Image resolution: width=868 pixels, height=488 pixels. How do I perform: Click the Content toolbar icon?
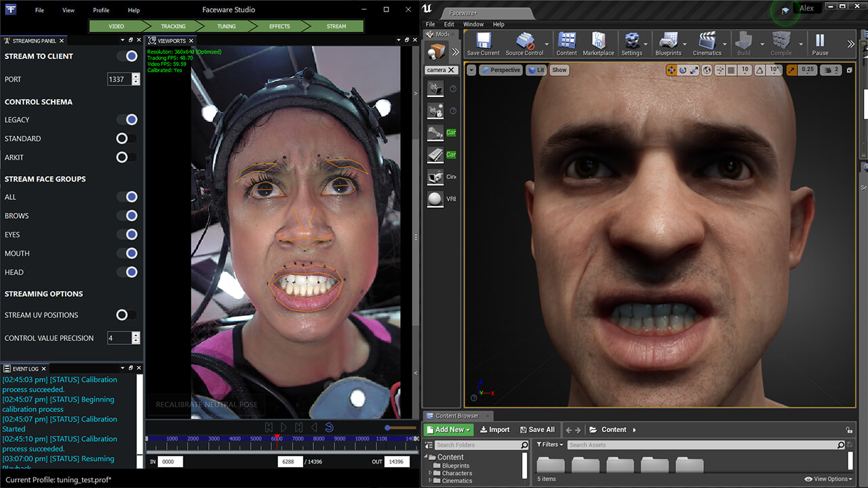[566, 44]
